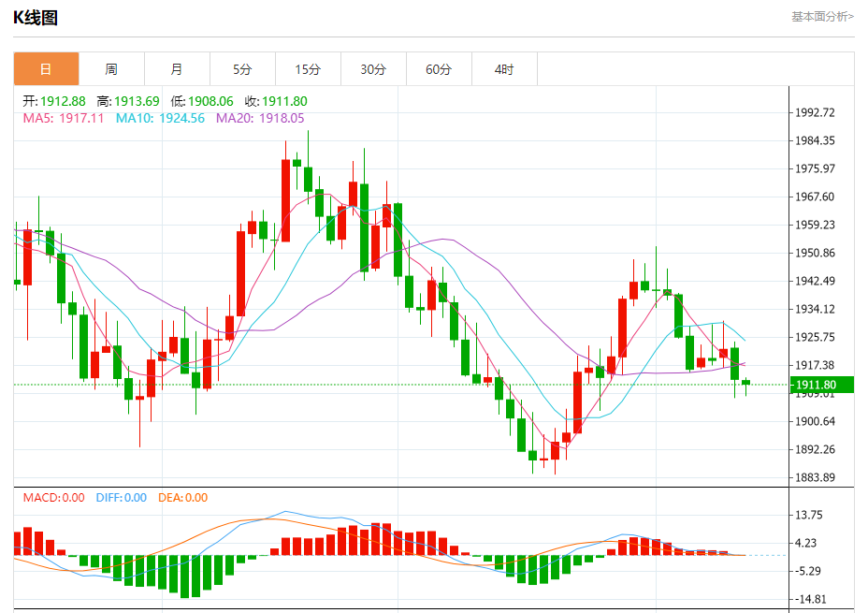This screenshot has height=613, width=868.
Task: Click the 1942.49 price axis label
Action: pos(815,282)
